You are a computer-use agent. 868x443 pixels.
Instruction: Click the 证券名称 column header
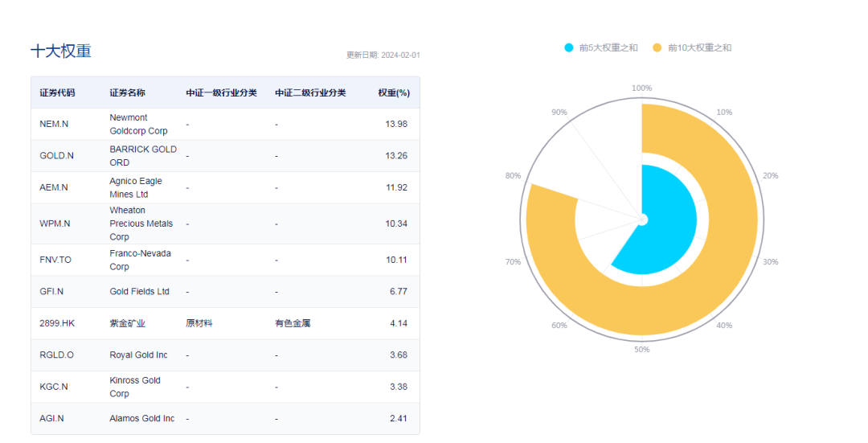coord(127,92)
